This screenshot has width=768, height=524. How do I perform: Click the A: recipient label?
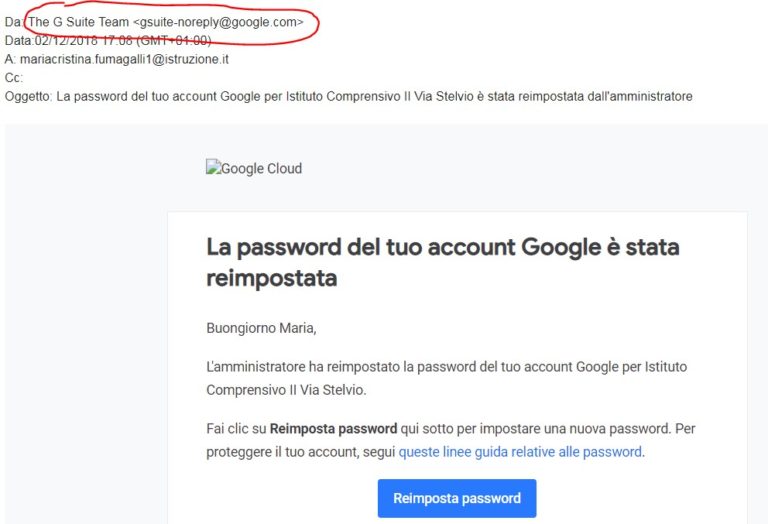[x=11, y=59]
